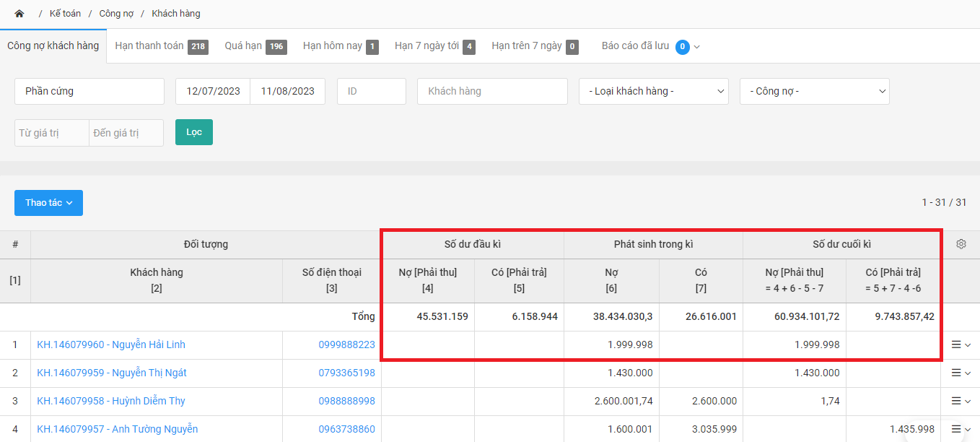The height and width of the screenshot is (442, 980).
Task: Click the Khách hàng search field
Action: [x=492, y=92]
